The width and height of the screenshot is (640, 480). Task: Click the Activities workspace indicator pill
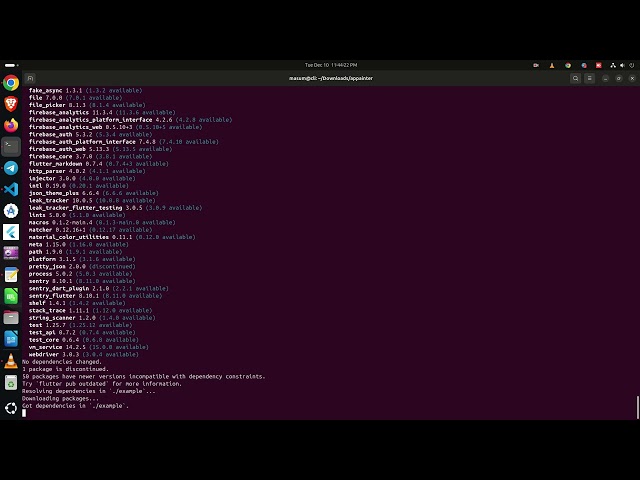click(11, 65)
